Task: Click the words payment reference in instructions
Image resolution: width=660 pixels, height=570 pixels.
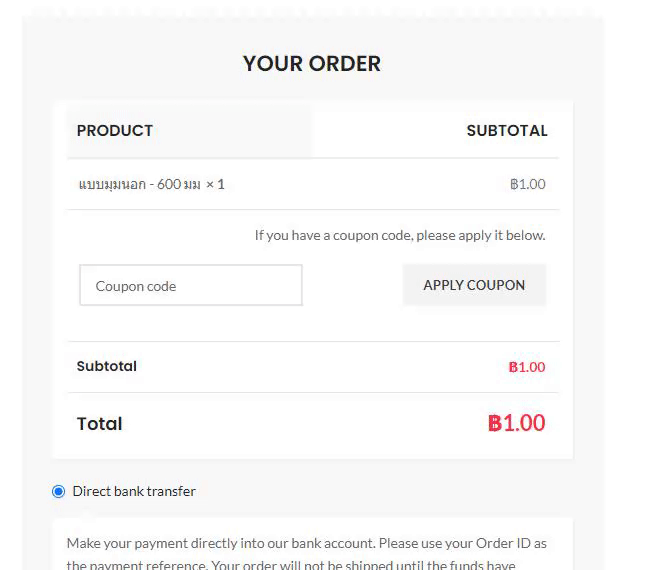Action: 151,564
